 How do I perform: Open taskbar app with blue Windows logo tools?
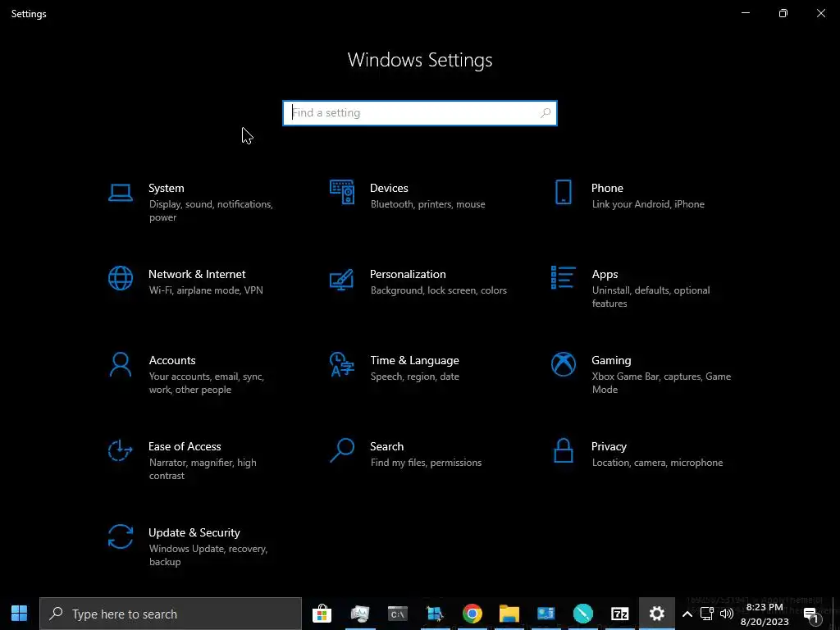(435, 614)
